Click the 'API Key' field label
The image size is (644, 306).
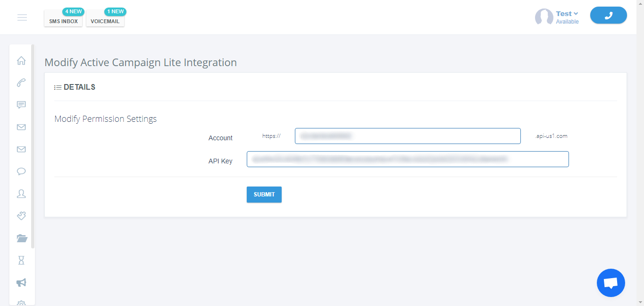pos(220,161)
